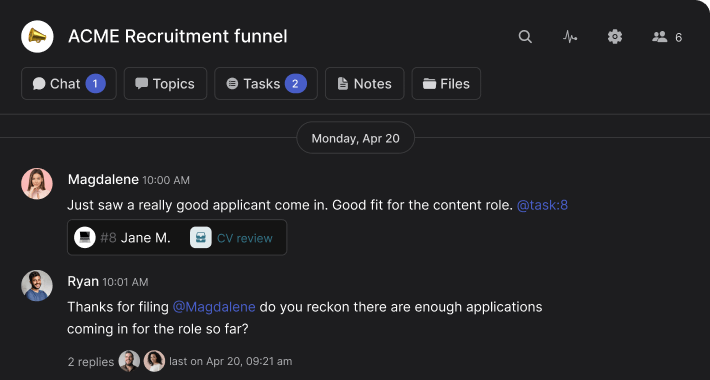Open channel settings gear icon
The width and height of the screenshot is (710, 380).
tap(614, 37)
